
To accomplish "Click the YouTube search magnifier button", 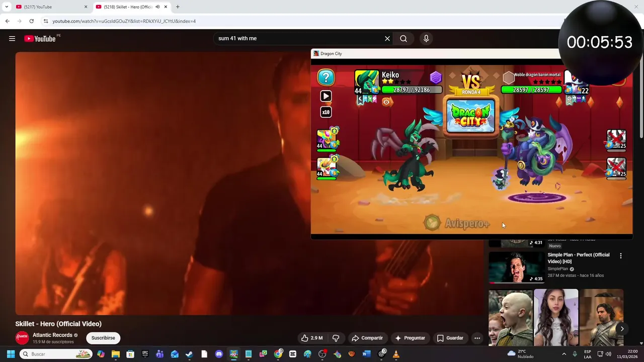I will click(404, 39).
